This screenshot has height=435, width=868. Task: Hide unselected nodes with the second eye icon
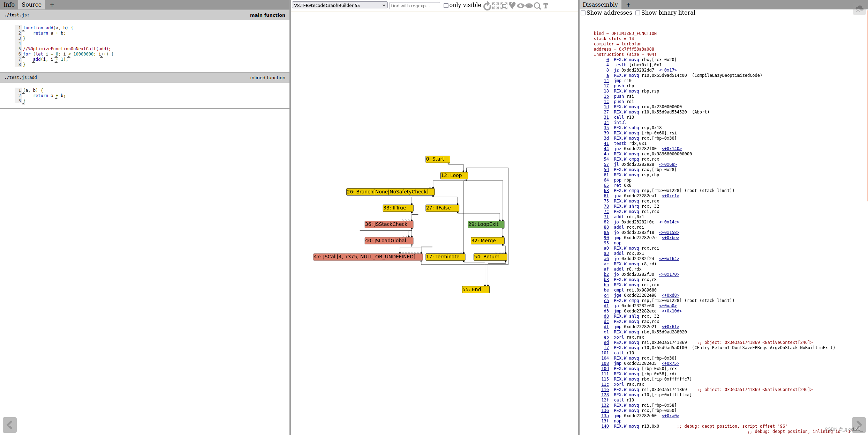point(529,6)
